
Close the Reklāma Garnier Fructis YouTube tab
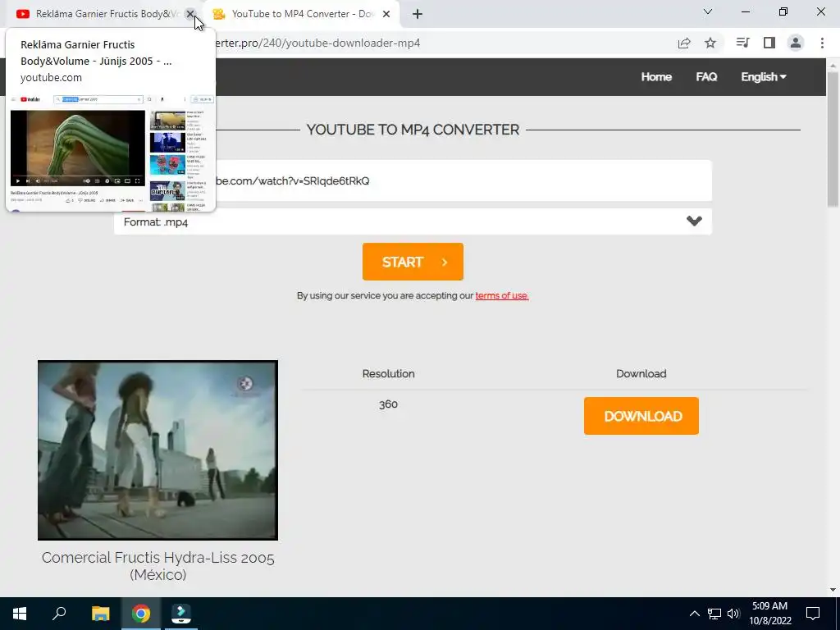[190, 14]
